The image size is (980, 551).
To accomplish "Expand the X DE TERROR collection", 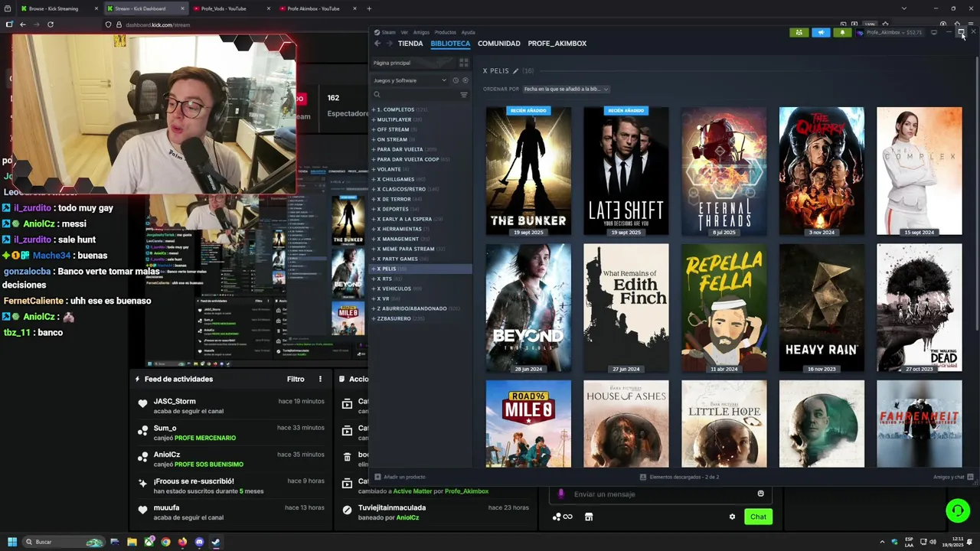I will pos(374,199).
